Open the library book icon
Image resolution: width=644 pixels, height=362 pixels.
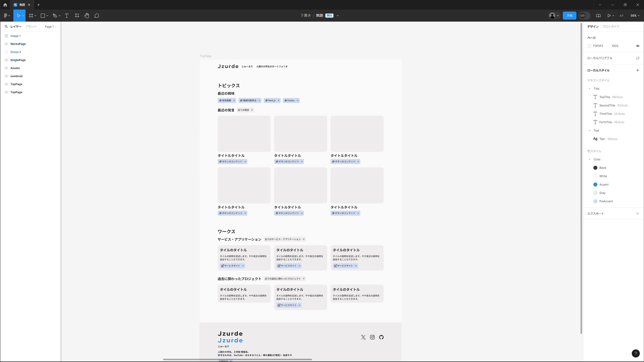click(x=598, y=15)
